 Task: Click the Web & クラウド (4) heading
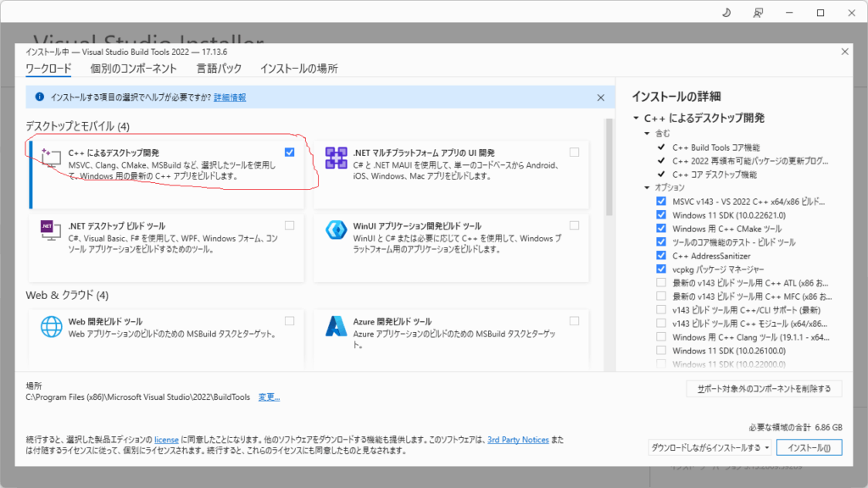point(67,295)
